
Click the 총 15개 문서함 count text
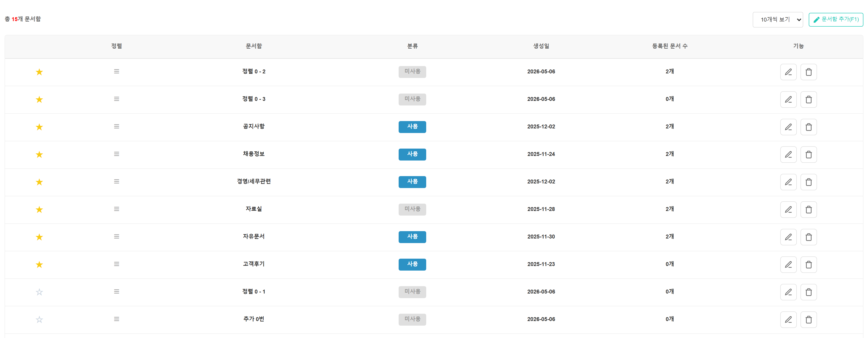click(23, 19)
